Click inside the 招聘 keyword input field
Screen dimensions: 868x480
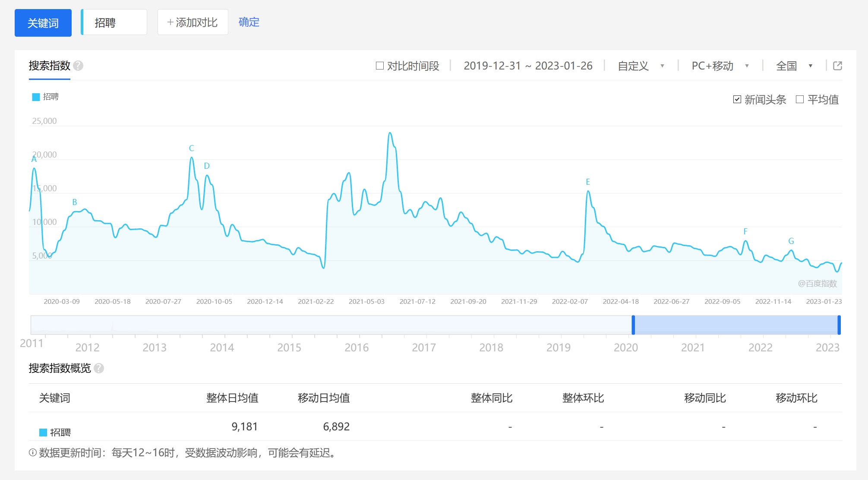click(114, 22)
